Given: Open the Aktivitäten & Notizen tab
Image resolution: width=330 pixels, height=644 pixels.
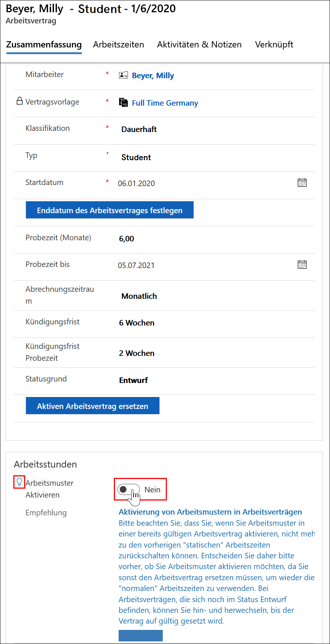Looking at the screenshot, I should point(199,44).
